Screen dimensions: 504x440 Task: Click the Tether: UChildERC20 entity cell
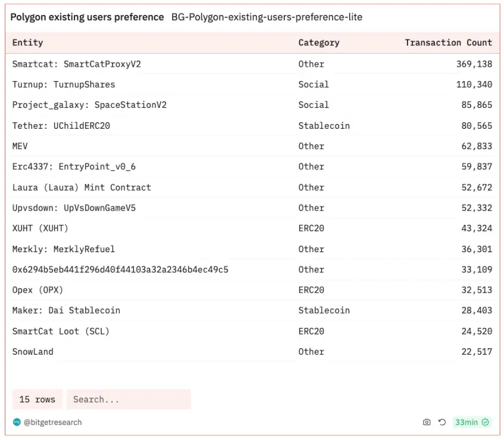coord(61,126)
